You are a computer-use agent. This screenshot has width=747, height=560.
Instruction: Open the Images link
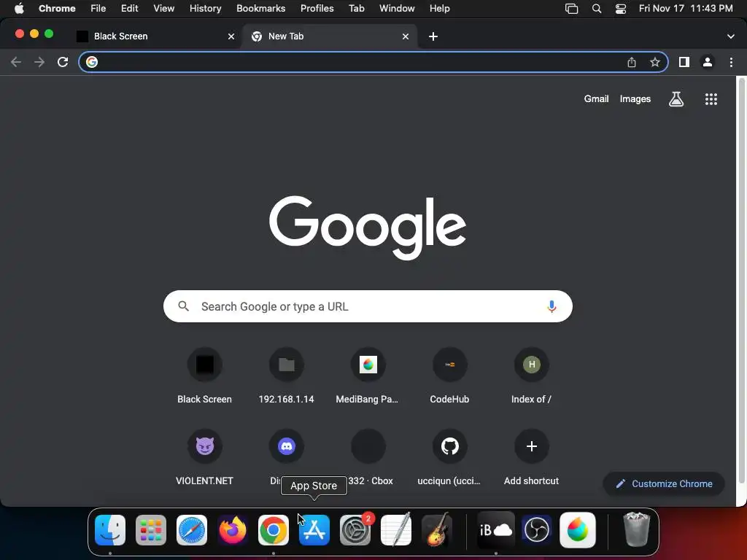(x=635, y=99)
